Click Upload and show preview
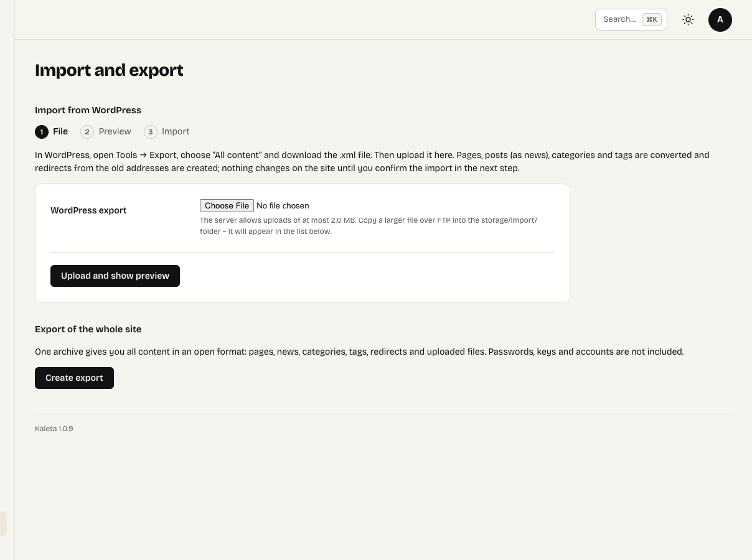The image size is (752, 560). (115, 276)
